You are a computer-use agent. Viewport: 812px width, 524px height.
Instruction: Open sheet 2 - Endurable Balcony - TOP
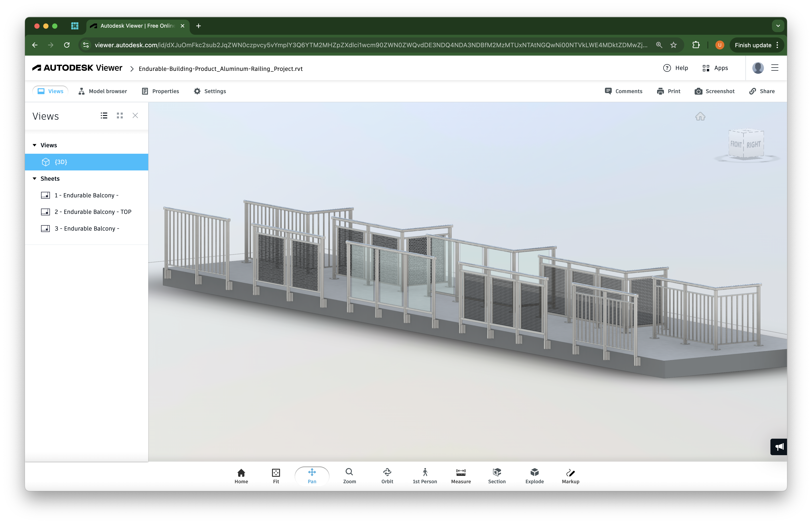tap(87, 212)
